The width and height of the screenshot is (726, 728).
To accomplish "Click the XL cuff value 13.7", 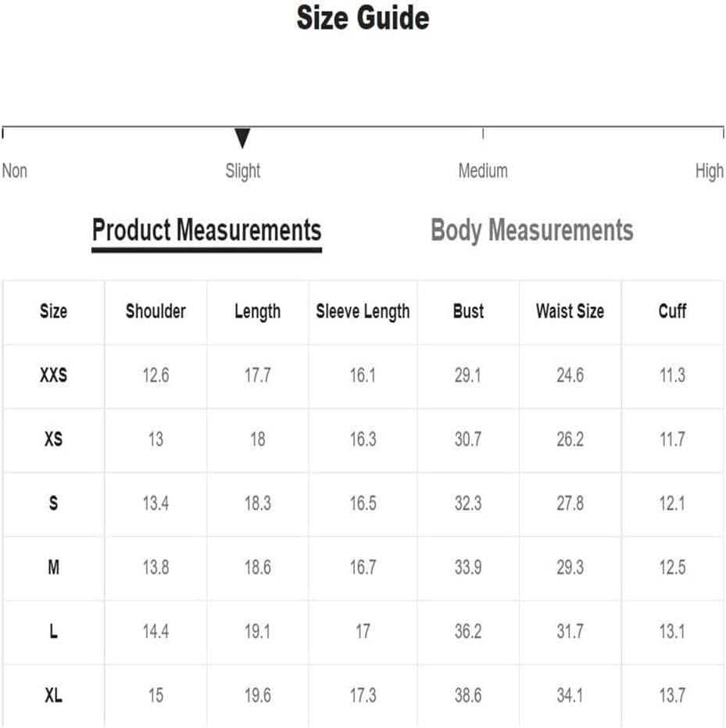I will [x=672, y=695].
